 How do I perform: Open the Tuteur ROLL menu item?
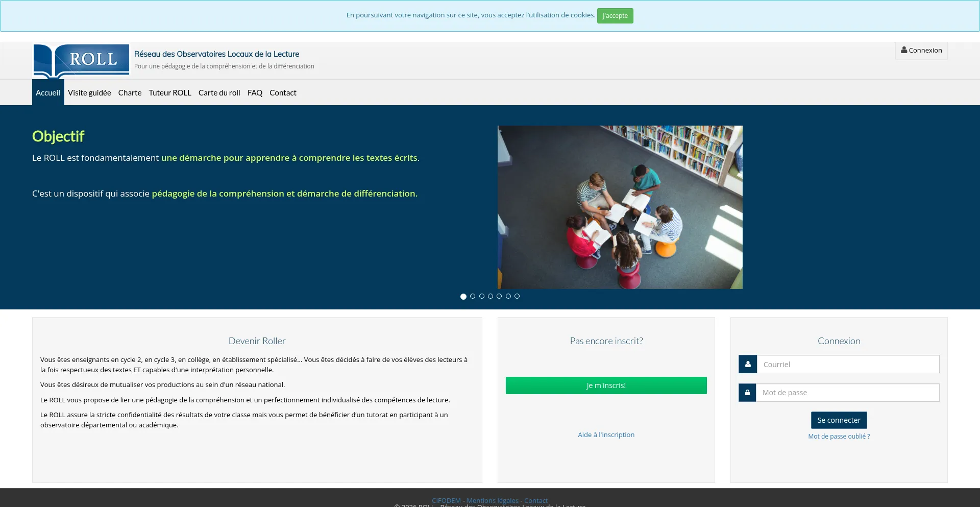[x=170, y=92]
